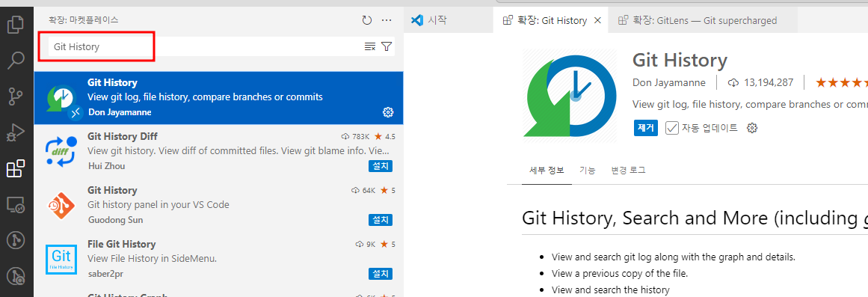Switch to the 시작 editor tab
868x297 pixels.
(x=448, y=20)
